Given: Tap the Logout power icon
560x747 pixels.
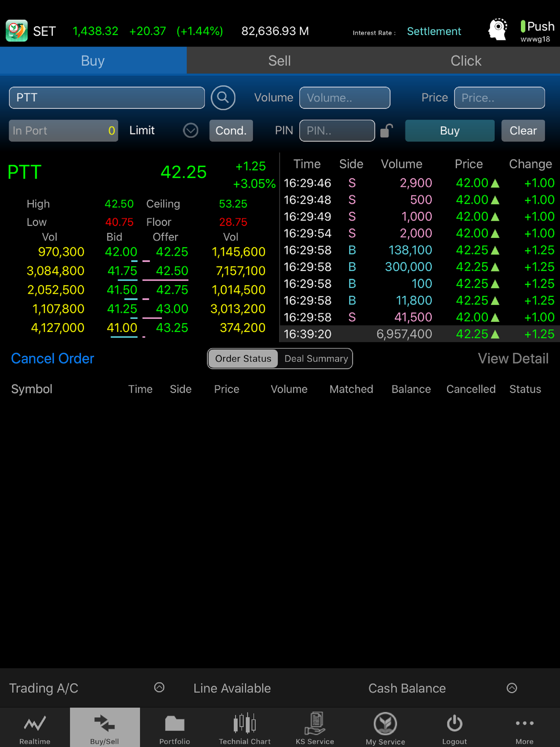Looking at the screenshot, I should pyautogui.click(x=455, y=723).
